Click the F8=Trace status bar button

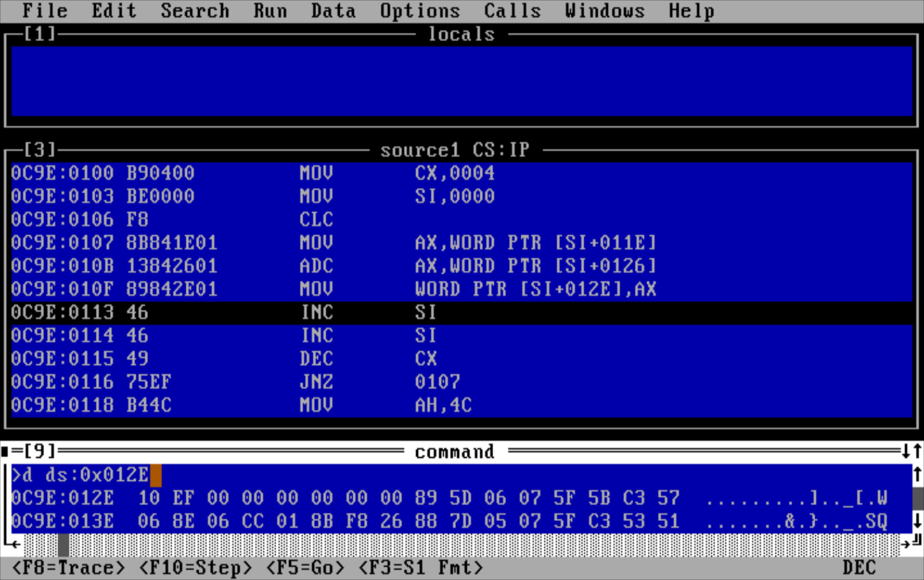69,568
